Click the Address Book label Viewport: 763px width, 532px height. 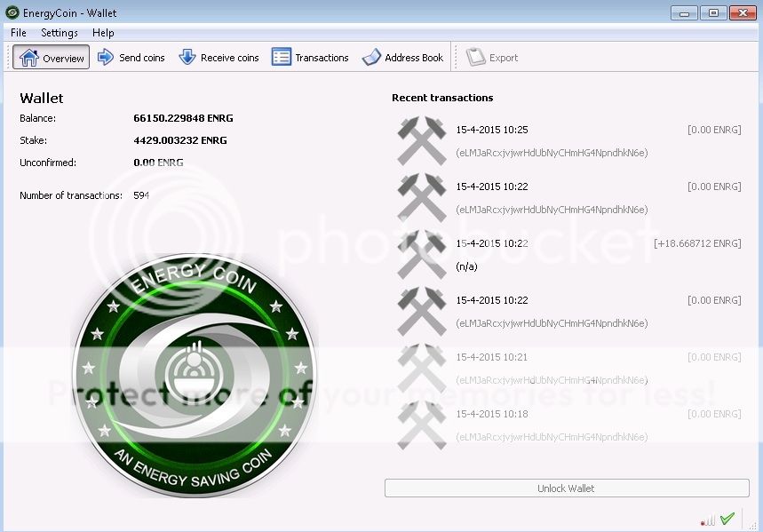point(414,58)
